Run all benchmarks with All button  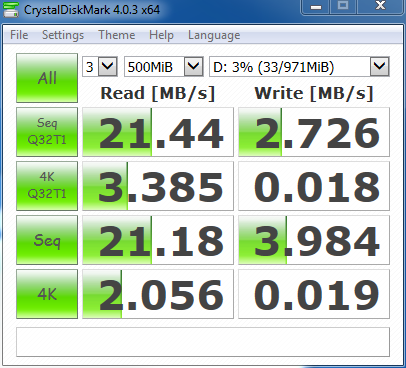(47, 78)
